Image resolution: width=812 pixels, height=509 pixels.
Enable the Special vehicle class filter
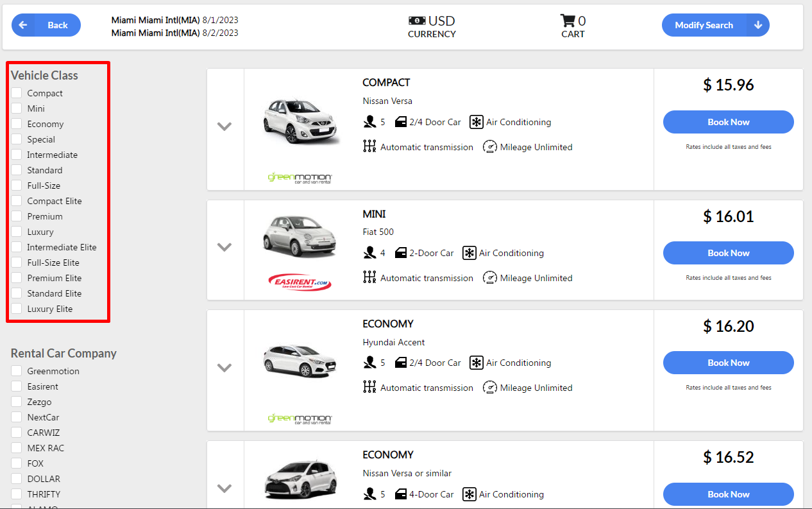17,139
